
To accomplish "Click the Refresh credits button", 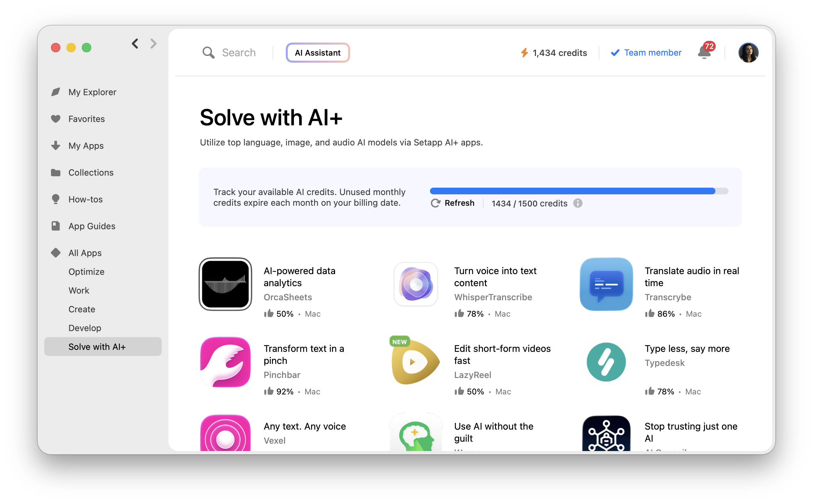I will point(452,203).
